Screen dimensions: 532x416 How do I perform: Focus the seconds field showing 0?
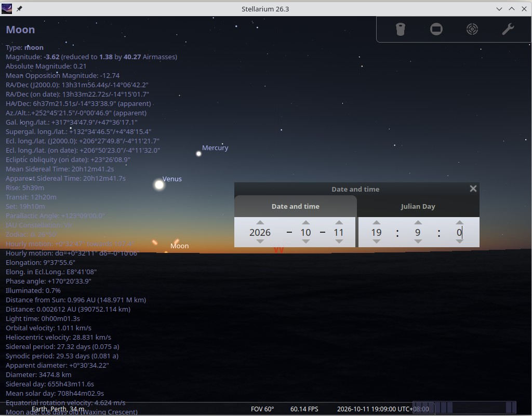(459, 232)
